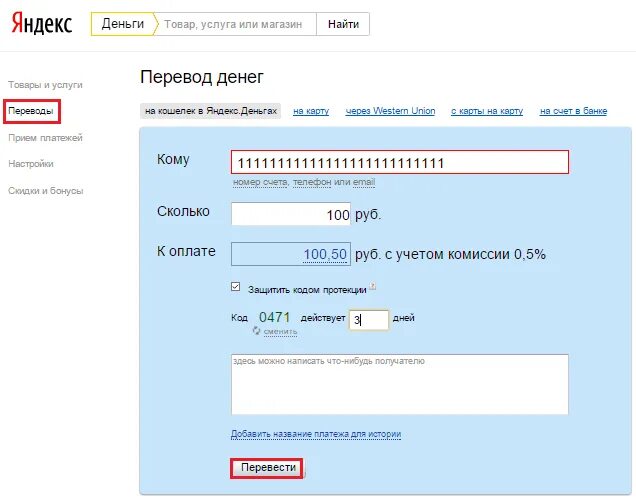The image size is (636, 499).
Task: Open Прием платежей section
Action: pos(45,138)
